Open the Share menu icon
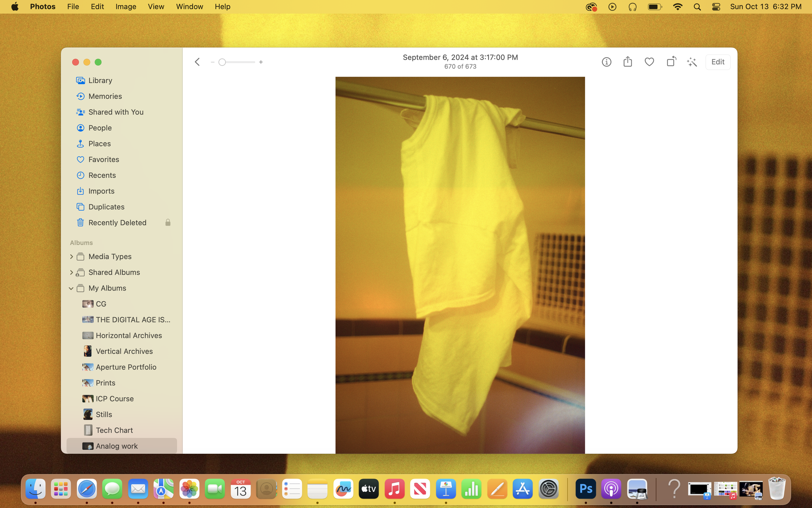 (x=628, y=61)
